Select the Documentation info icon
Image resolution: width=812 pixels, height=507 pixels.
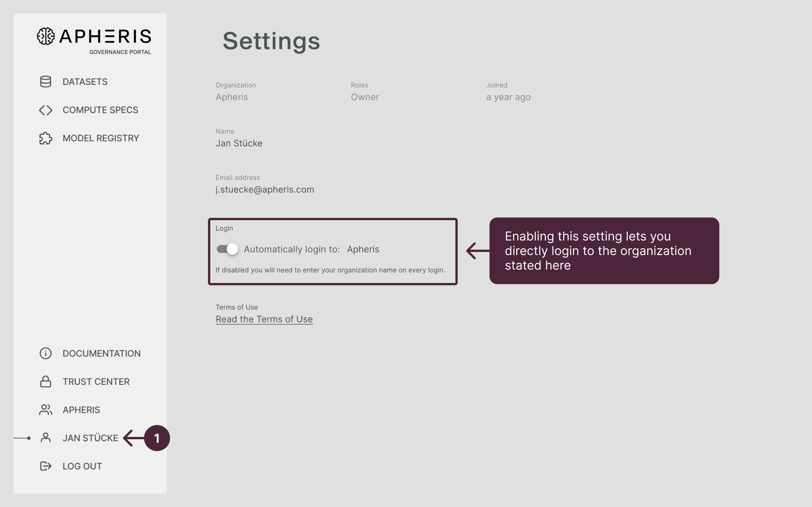click(46, 353)
